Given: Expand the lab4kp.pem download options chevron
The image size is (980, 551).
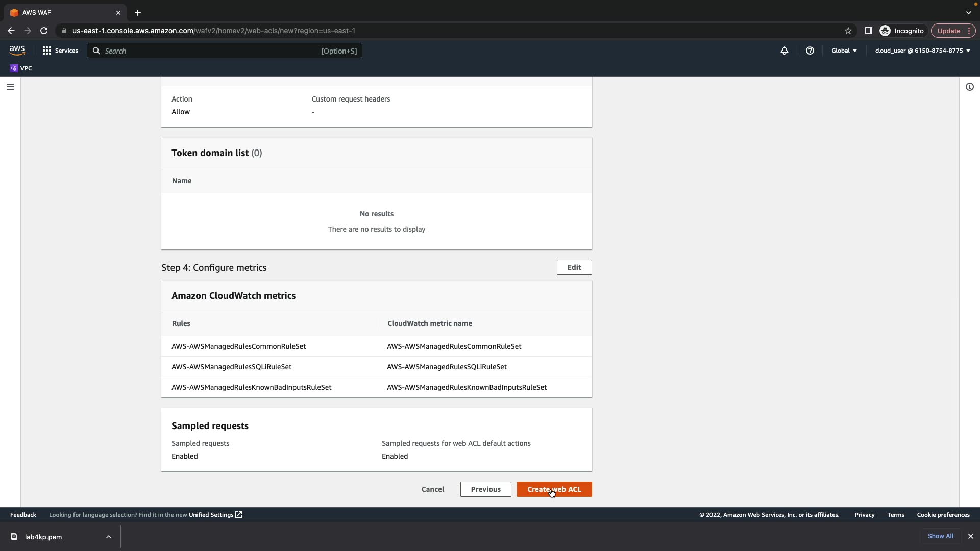Looking at the screenshot, I should (x=108, y=537).
